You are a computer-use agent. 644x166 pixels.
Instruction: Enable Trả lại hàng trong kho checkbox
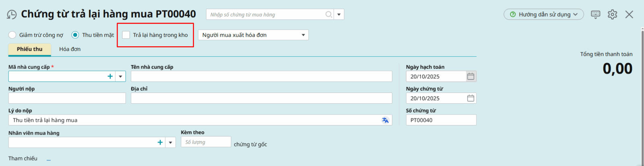click(x=126, y=35)
